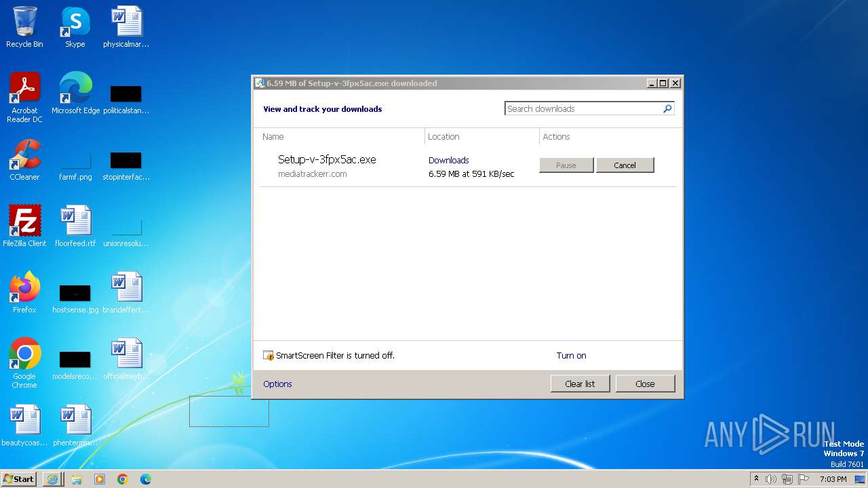Open Windows Explorer from the taskbar

77,479
